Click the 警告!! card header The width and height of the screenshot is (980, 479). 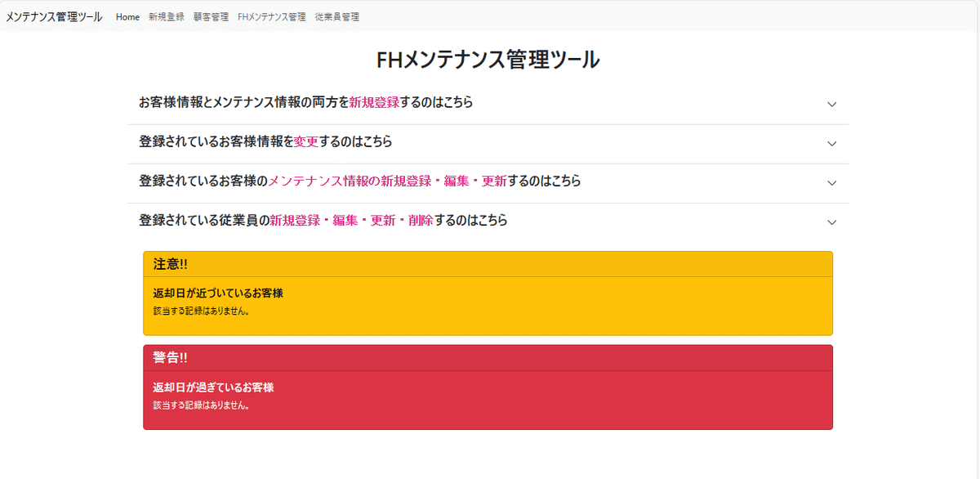pos(488,358)
